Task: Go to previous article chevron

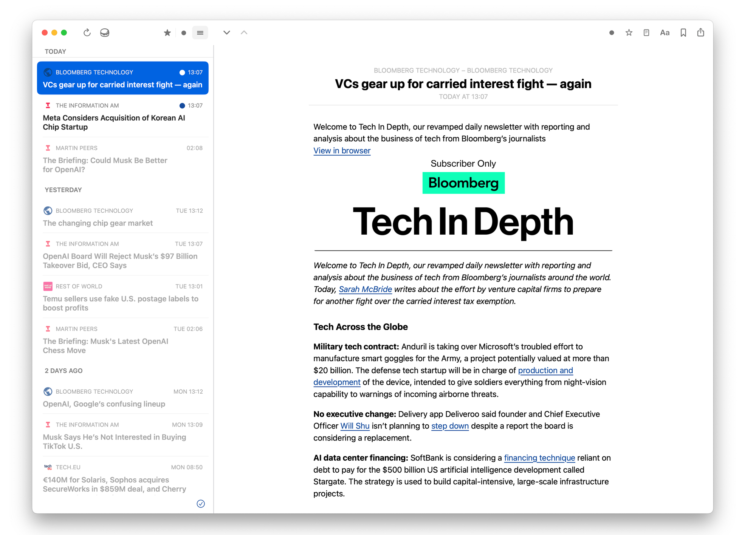Action: (x=244, y=33)
